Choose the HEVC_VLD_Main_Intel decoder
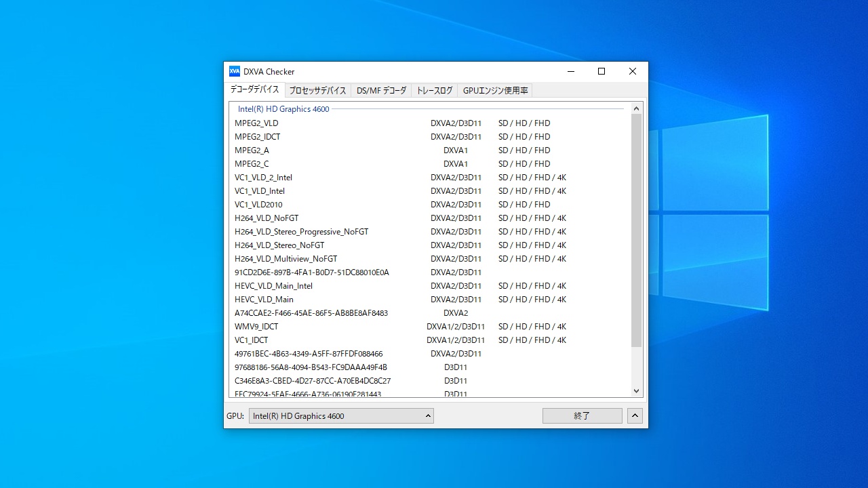The width and height of the screenshot is (868, 488). coord(429,286)
